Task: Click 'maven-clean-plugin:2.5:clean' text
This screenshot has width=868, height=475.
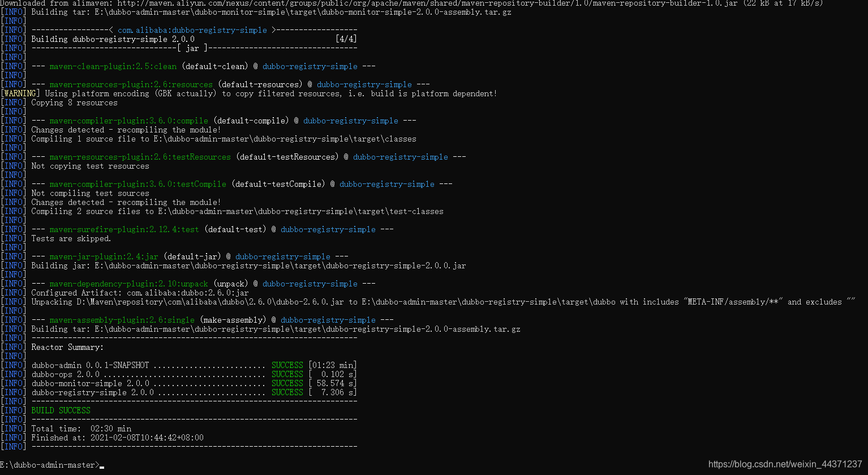Action: [113, 66]
